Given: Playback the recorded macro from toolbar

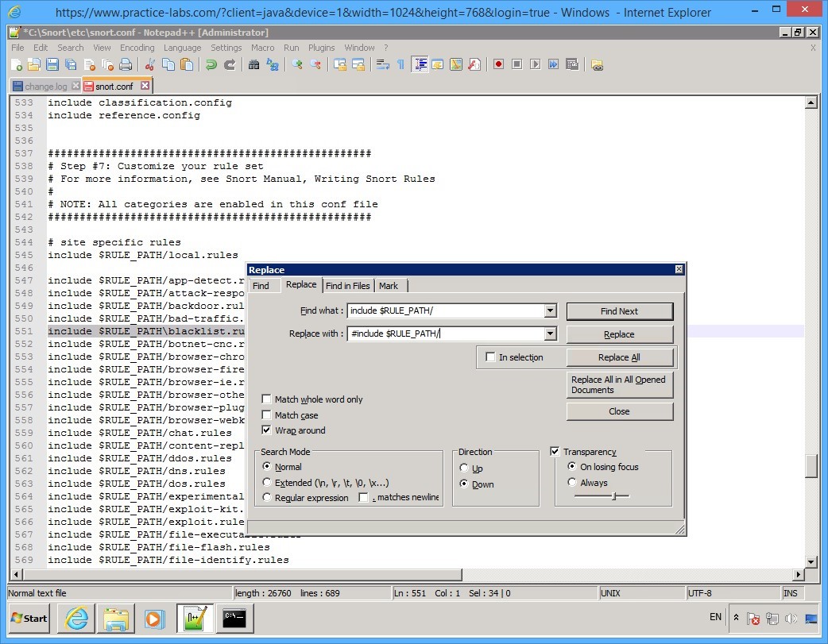Looking at the screenshot, I should [x=535, y=64].
